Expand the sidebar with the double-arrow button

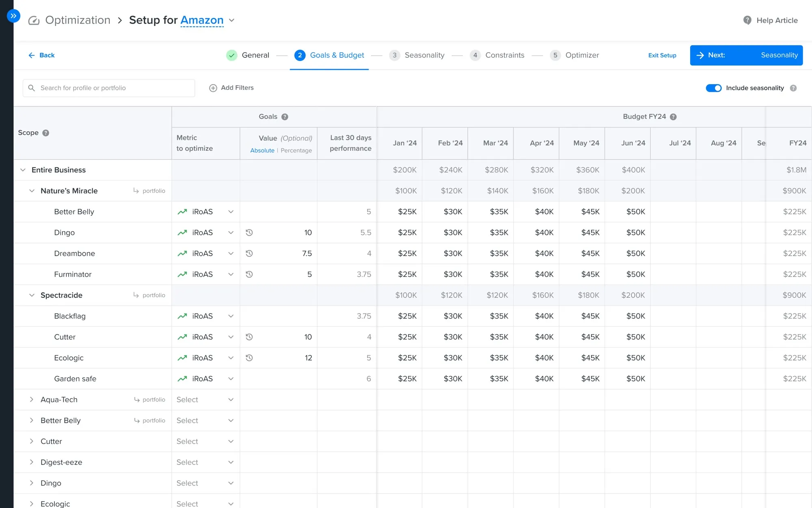point(13,16)
